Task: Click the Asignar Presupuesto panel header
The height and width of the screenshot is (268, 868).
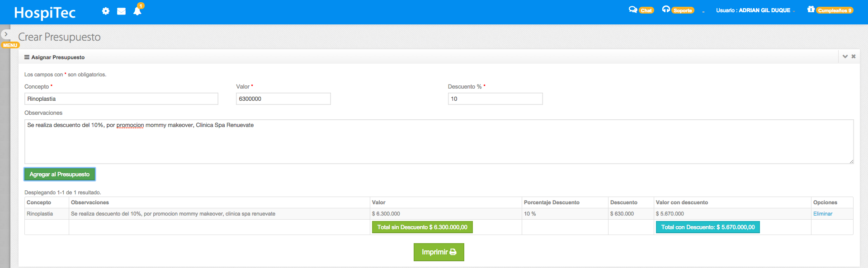Action: pos(58,57)
